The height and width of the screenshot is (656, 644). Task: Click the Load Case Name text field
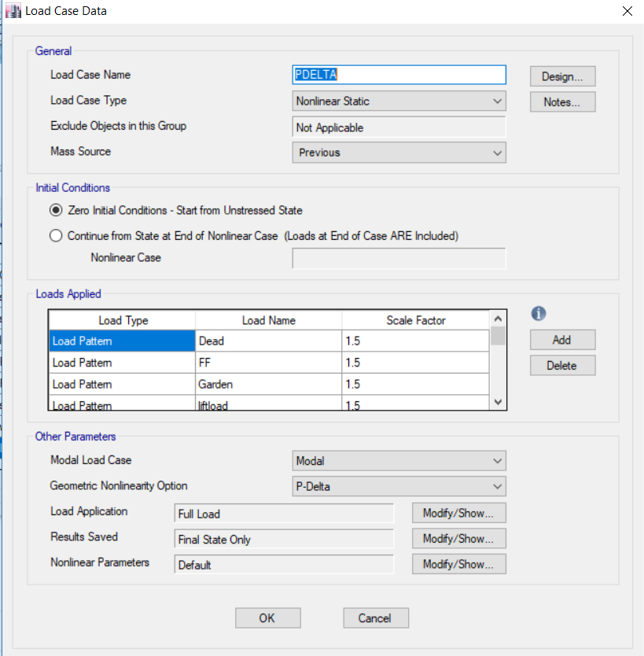click(398, 75)
